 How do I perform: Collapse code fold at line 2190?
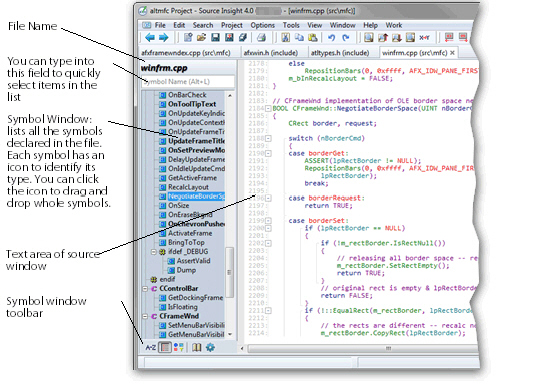(x=268, y=154)
